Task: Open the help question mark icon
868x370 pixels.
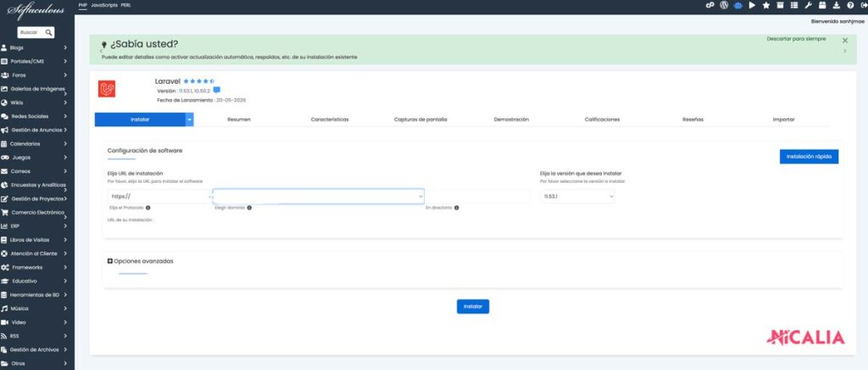Action: [850, 5]
